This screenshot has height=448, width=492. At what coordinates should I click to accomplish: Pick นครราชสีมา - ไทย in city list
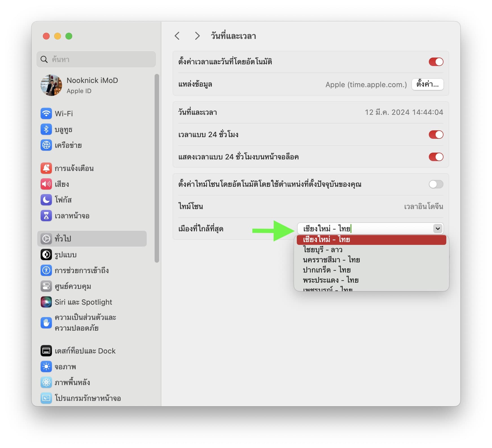(x=331, y=260)
